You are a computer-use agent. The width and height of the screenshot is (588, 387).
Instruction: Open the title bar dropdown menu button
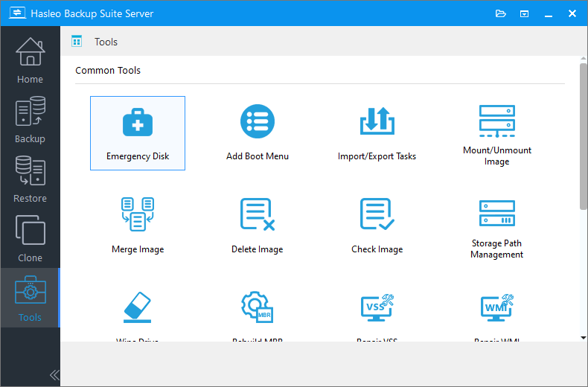[x=524, y=14]
